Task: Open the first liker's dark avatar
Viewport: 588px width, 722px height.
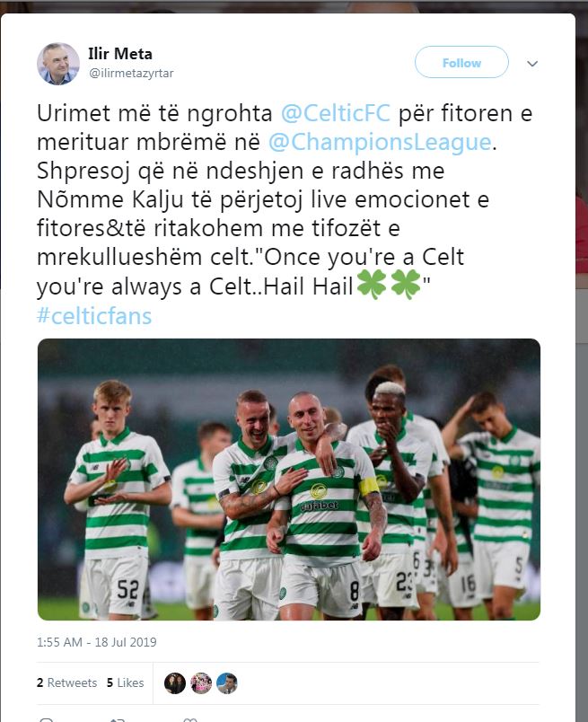Action: (x=175, y=682)
